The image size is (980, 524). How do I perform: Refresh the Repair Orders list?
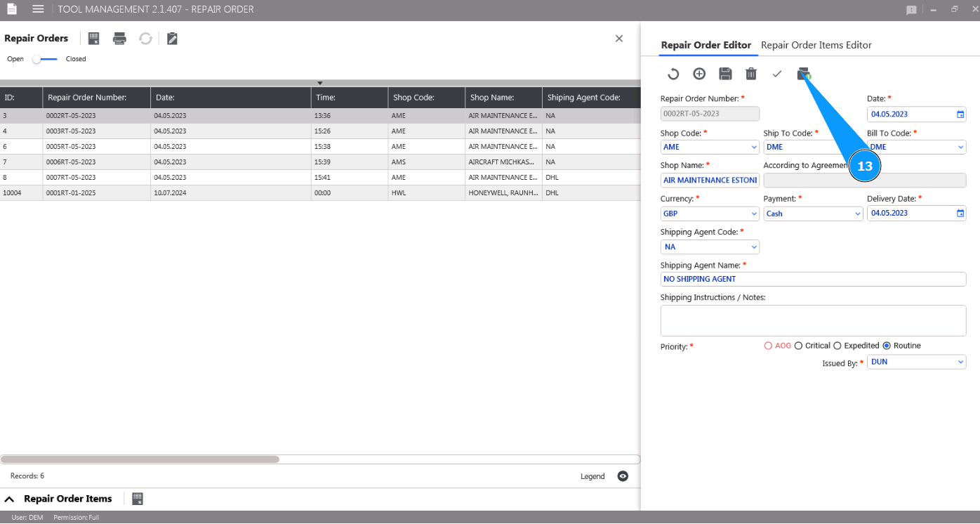[145, 39]
